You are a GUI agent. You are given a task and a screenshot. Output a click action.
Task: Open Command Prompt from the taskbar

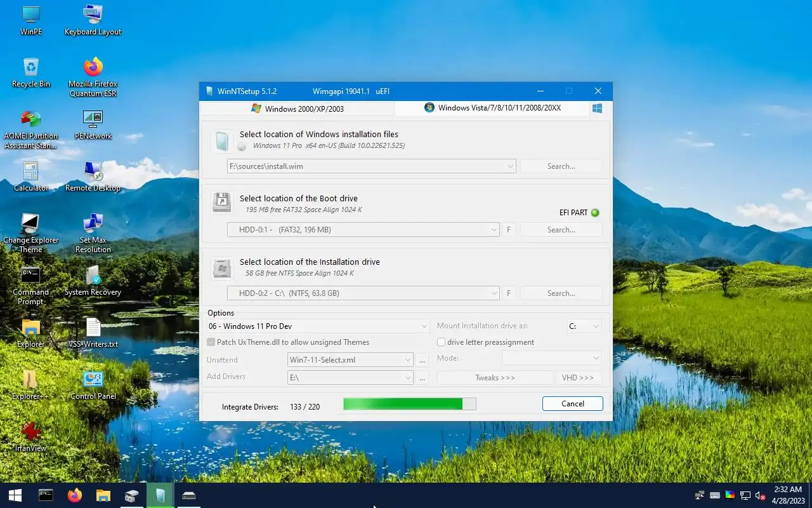[x=46, y=495]
